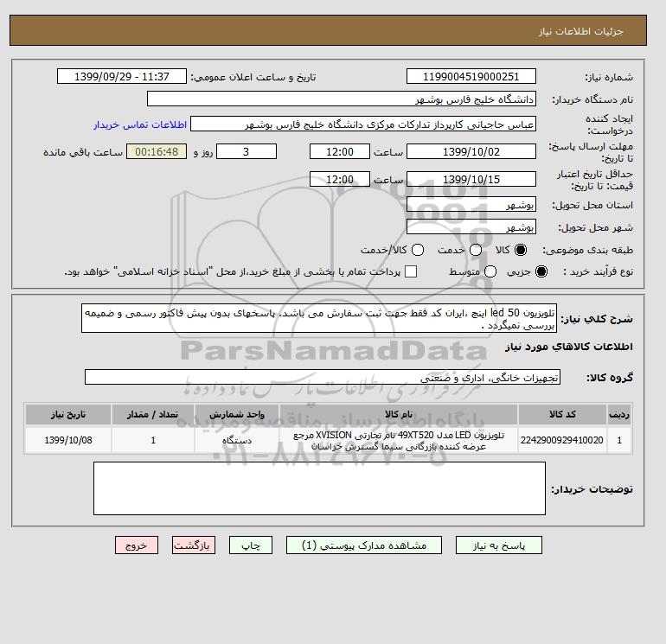Screen dimensions: 666x644
Task: Click product name cell XVISION 49XT520
Action: click(399, 440)
